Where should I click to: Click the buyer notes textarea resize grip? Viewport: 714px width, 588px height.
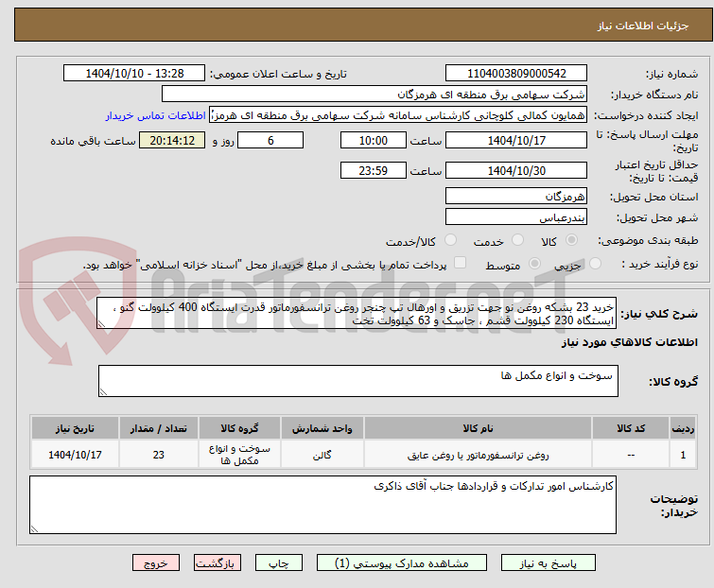click(x=34, y=529)
